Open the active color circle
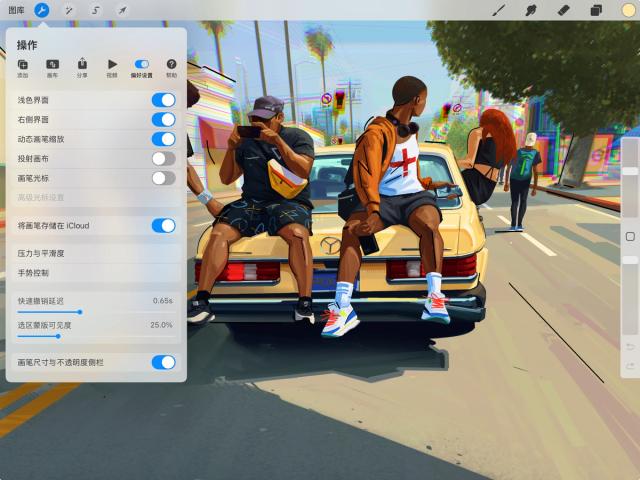Viewport: 640px width, 480px height. click(628, 10)
